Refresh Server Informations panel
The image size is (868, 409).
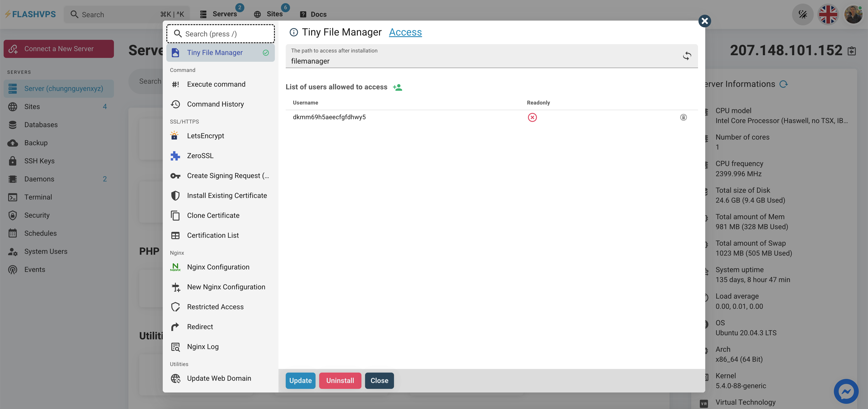pyautogui.click(x=783, y=84)
